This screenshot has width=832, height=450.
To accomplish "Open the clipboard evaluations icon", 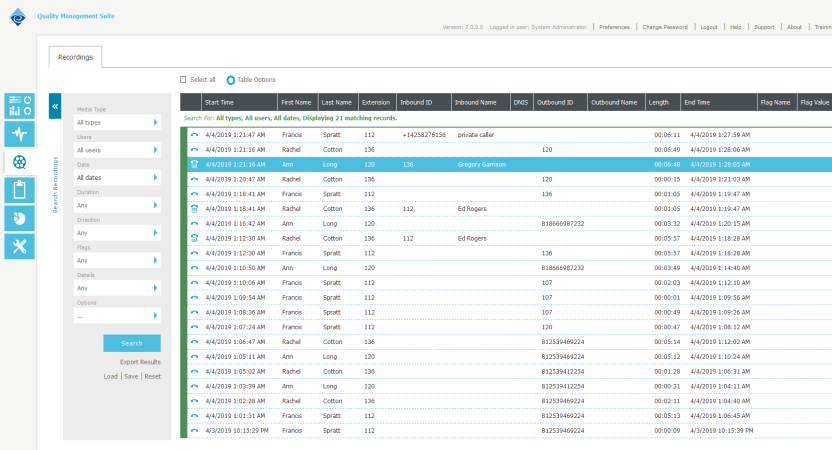I will (20, 190).
